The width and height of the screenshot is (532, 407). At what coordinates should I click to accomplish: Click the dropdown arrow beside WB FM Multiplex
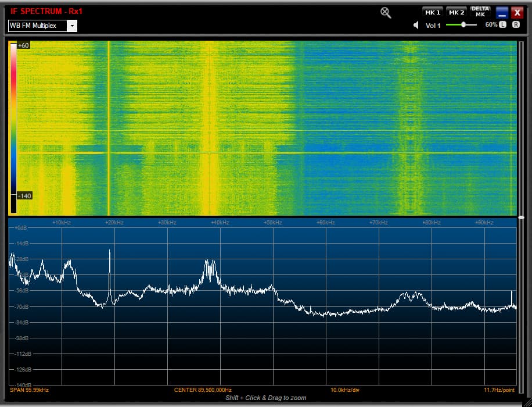(x=71, y=26)
